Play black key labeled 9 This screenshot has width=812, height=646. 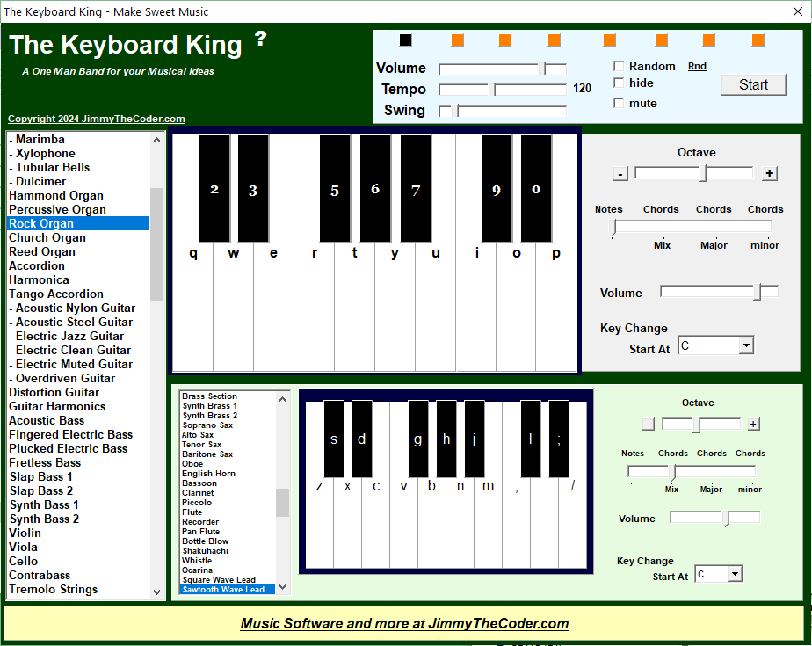pyautogui.click(x=497, y=189)
